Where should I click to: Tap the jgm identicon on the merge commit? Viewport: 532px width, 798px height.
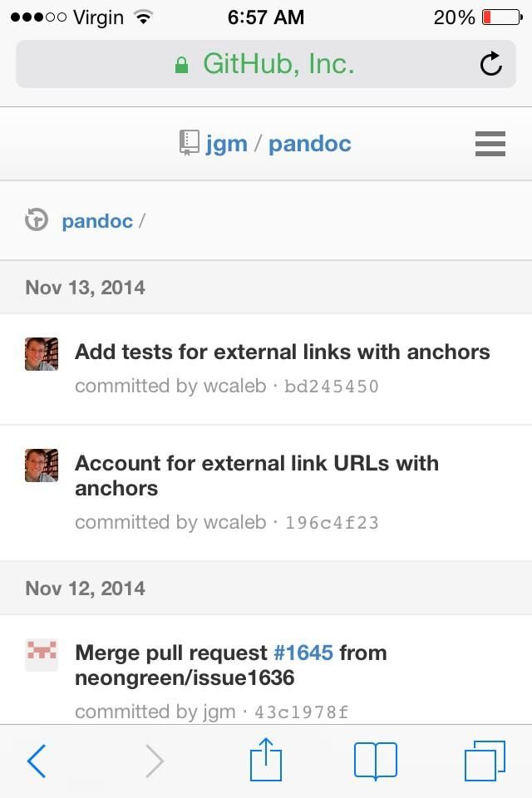click(x=42, y=655)
